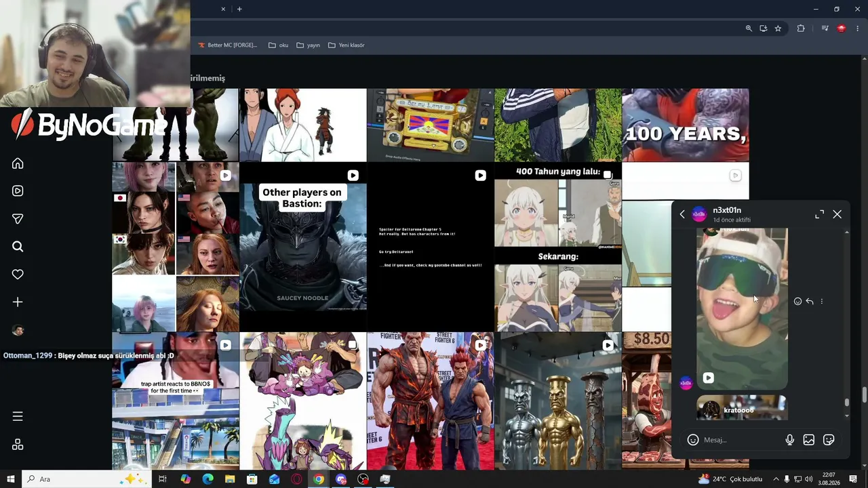This screenshot has height=488, width=868.
Task: Open the Meta apps icon in the sidebar
Action: (x=18, y=445)
